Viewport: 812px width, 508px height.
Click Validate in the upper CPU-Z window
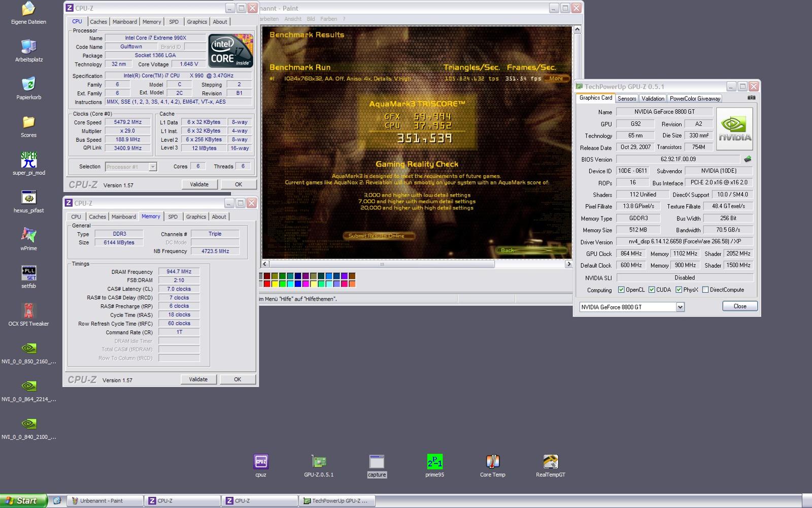(199, 184)
